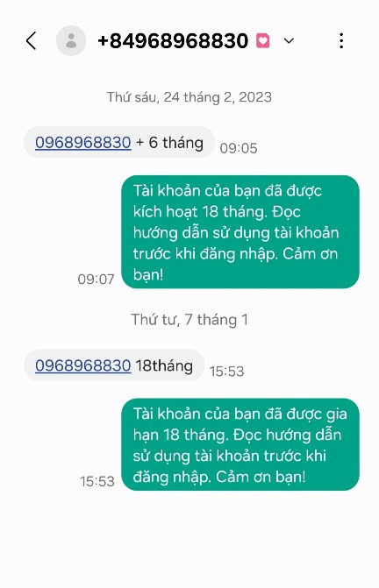Tap 'bạn!' at the end of the first green bubble

148,274
